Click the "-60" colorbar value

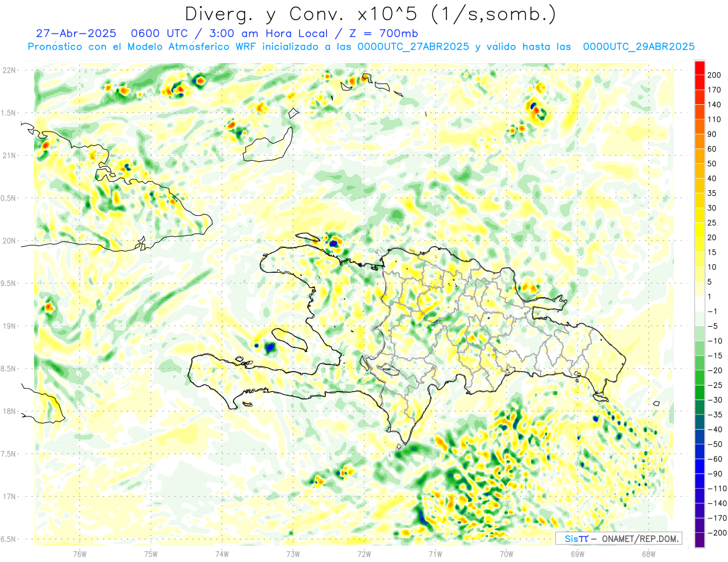[x=715, y=459]
